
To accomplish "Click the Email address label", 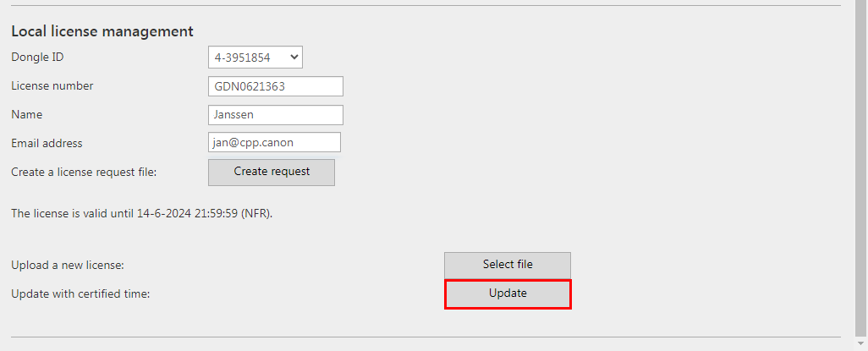I will (47, 144).
